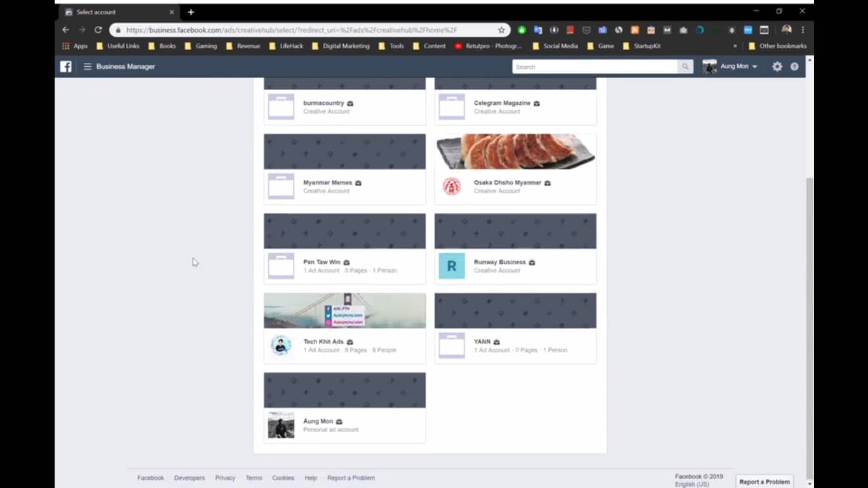Click the Retutpro YouTube bookmark
This screenshot has height=488, width=868.
point(488,46)
